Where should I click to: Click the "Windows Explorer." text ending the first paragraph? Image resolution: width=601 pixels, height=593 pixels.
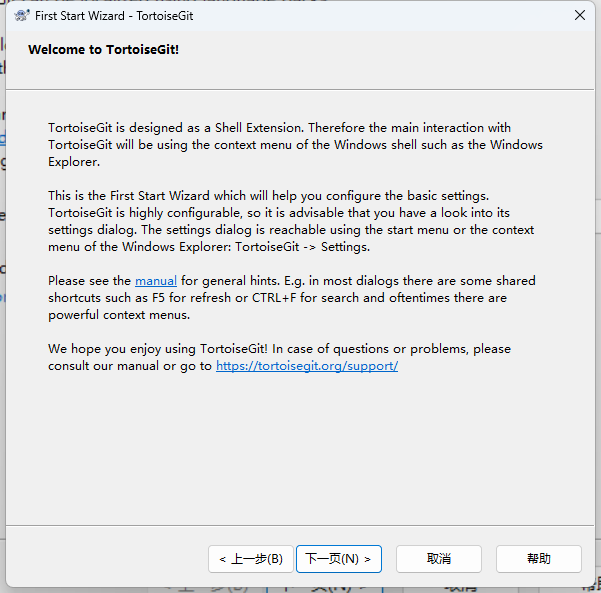point(74,162)
